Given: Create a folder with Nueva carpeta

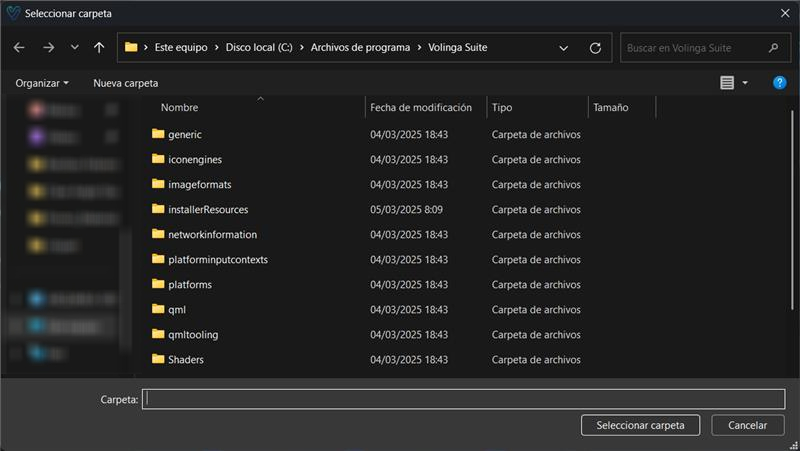Looking at the screenshot, I should coord(125,83).
